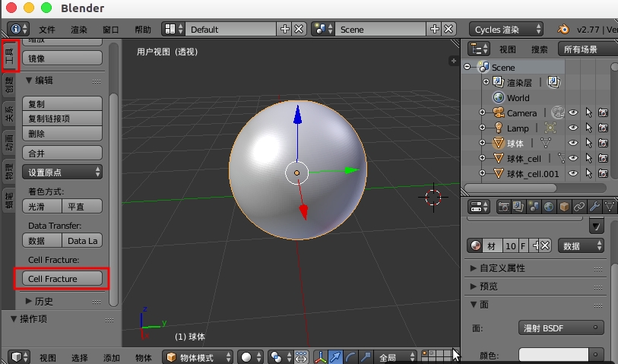Switch to the 工具 sidebar tab

coord(10,56)
